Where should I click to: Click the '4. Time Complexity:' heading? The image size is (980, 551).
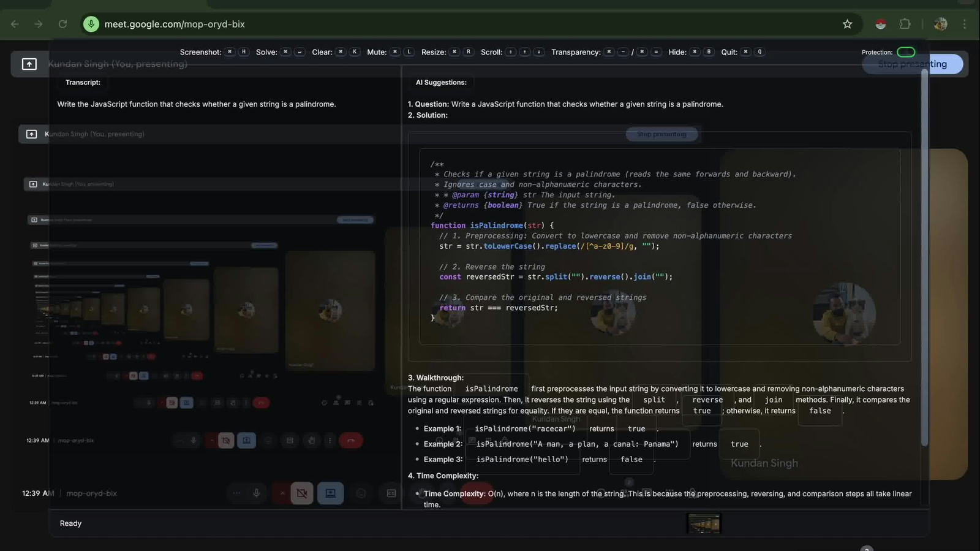(x=443, y=476)
